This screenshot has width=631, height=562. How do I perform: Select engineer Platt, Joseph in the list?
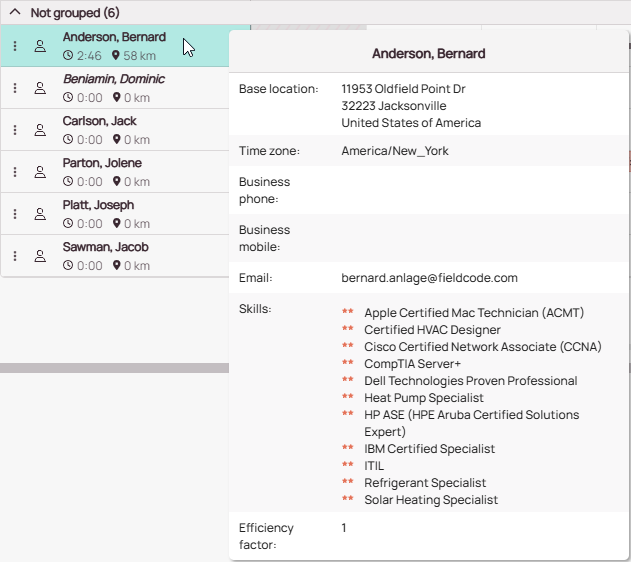click(115, 214)
